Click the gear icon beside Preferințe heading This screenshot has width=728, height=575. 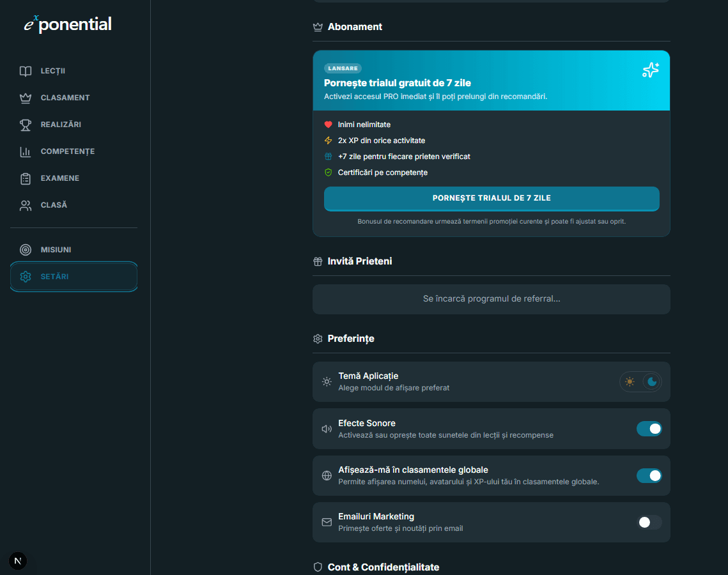pos(318,339)
